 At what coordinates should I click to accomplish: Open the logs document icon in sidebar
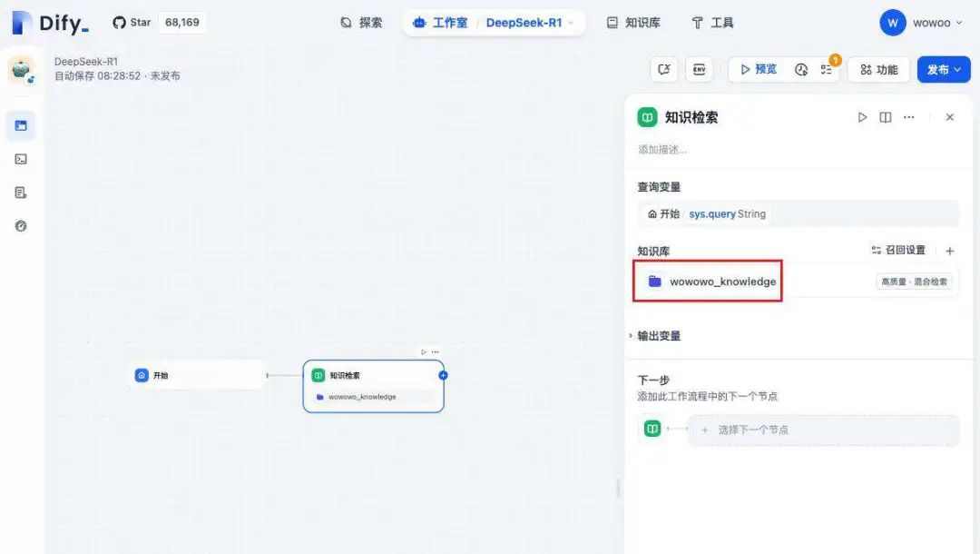21,193
